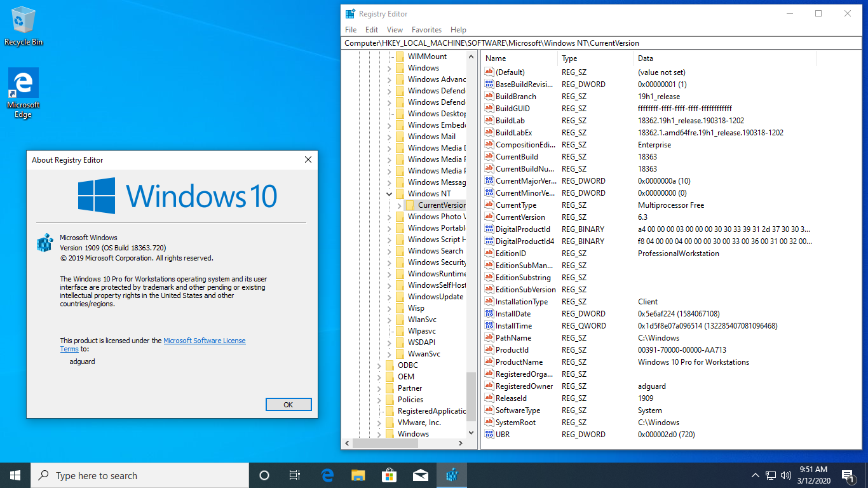The width and height of the screenshot is (868, 488).
Task: Open the File menu
Action: tap(351, 30)
